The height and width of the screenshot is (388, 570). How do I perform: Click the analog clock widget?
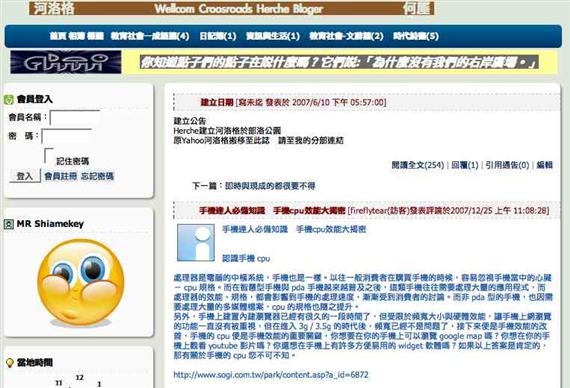pos(78,381)
